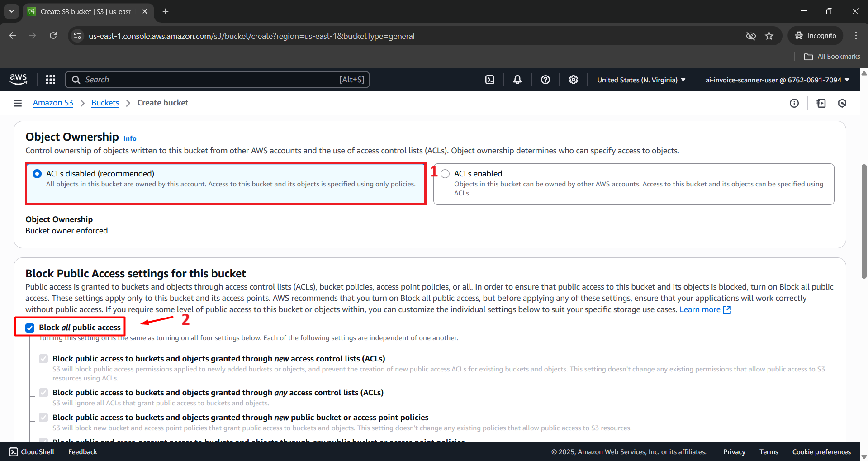This screenshot has width=868, height=461.
Task: Click the Buckets breadcrumb link
Action: [105, 103]
